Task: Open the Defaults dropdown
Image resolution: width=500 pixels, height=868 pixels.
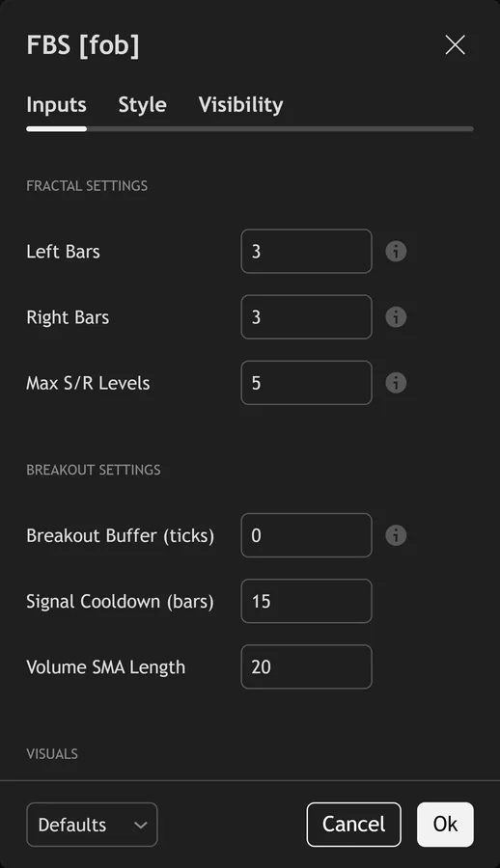Action: tap(92, 825)
